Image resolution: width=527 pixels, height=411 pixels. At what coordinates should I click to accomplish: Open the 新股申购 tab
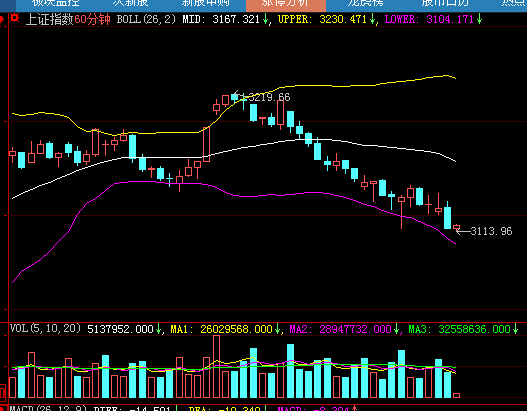pyautogui.click(x=206, y=3)
